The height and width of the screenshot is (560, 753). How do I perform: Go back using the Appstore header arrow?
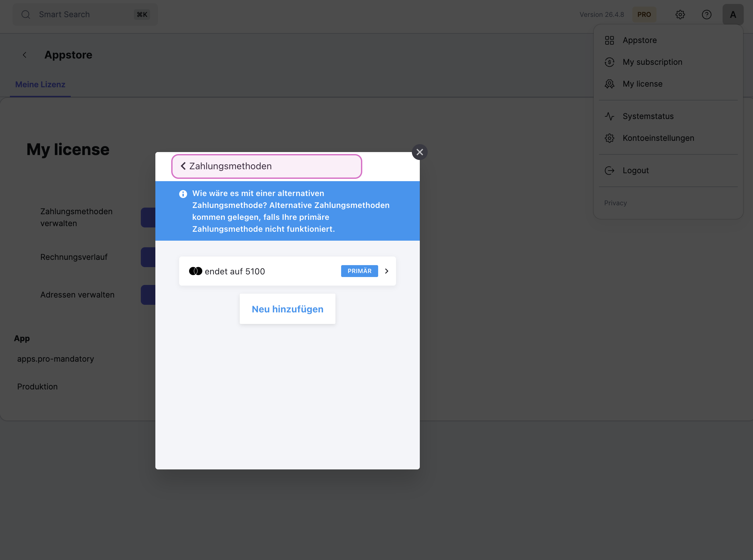24,55
